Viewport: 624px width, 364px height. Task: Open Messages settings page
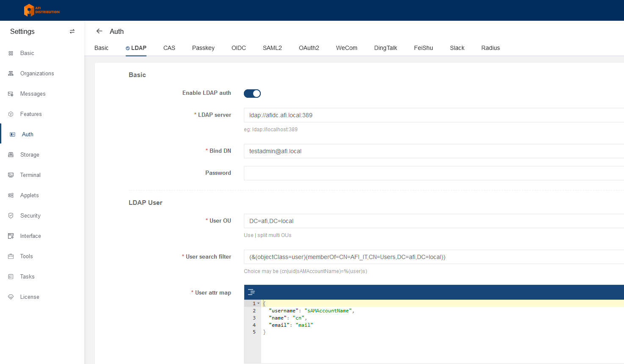pos(33,94)
